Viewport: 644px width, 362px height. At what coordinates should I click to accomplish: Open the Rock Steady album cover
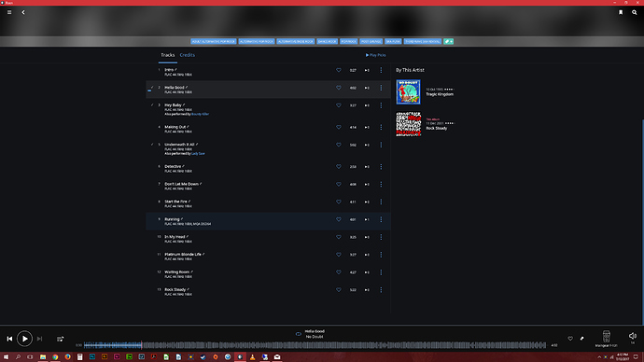click(x=408, y=124)
